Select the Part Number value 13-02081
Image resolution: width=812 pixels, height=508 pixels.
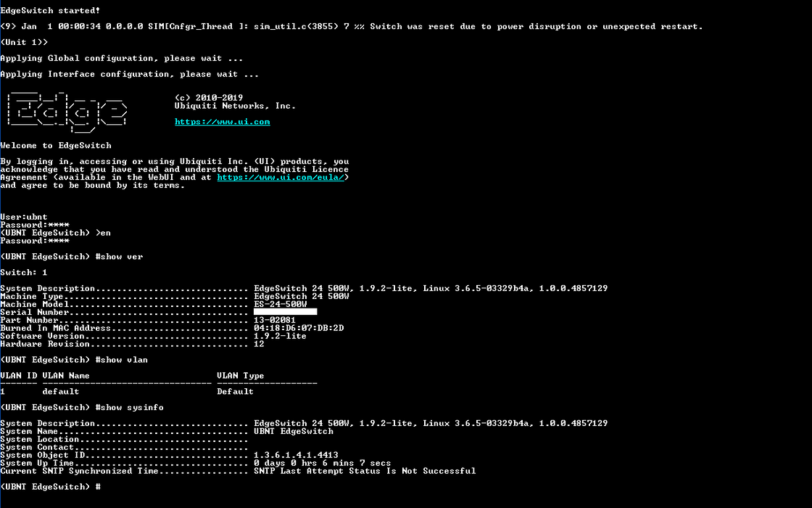point(275,320)
